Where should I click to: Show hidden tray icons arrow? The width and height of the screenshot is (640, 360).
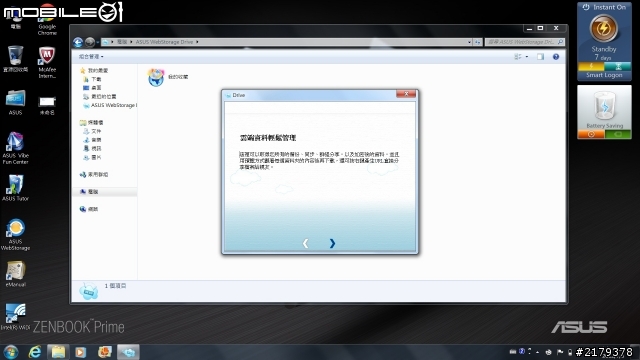538,352
